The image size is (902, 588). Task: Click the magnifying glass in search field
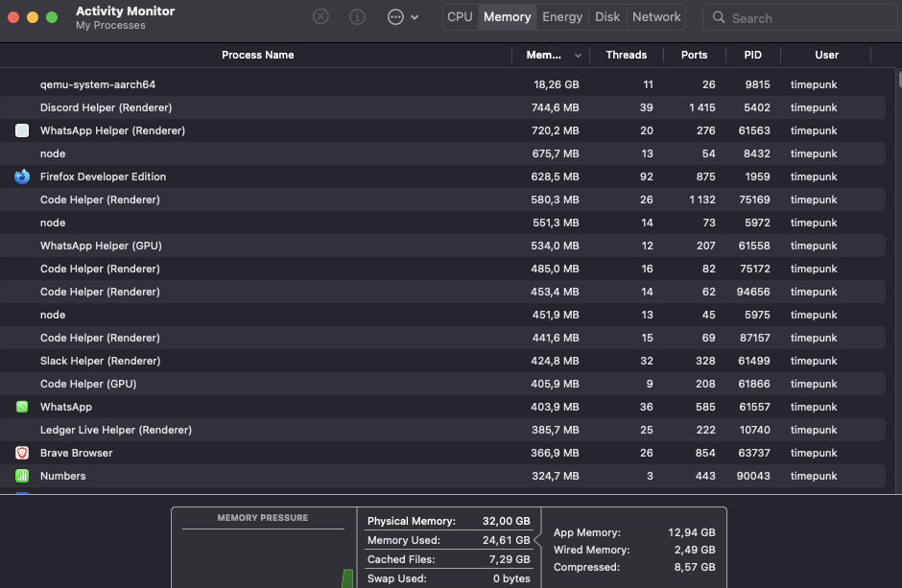(719, 17)
